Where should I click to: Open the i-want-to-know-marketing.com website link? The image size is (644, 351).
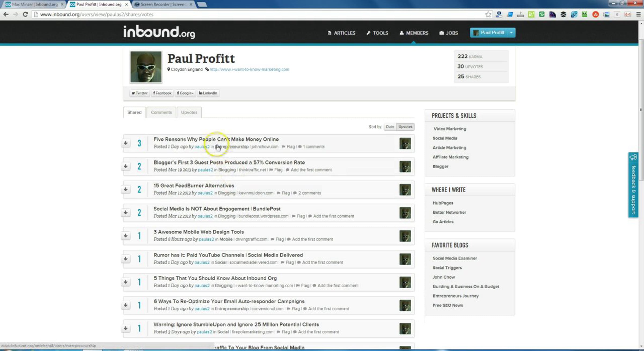point(249,69)
